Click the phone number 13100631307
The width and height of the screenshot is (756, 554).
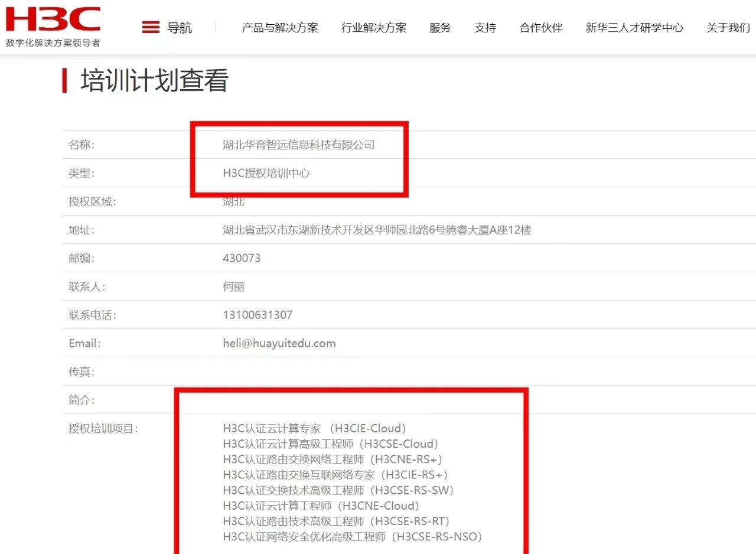coord(258,315)
